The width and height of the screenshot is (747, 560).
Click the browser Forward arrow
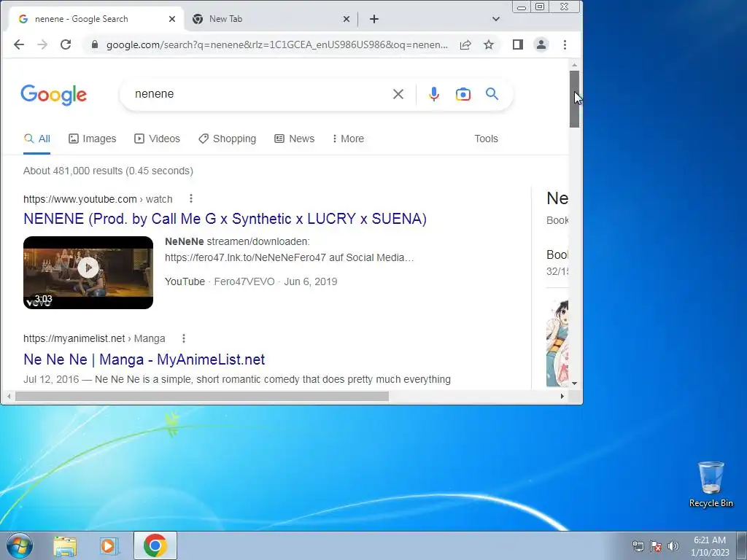click(42, 44)
